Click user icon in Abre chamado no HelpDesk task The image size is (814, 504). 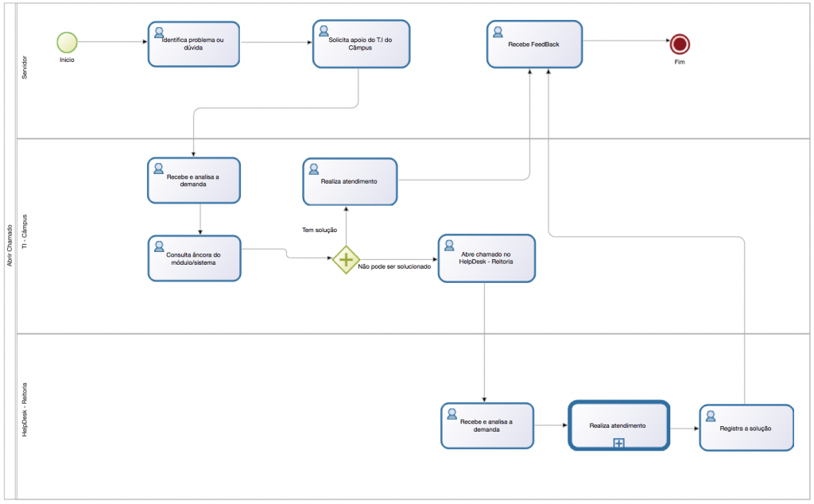(x=450, y=245)
